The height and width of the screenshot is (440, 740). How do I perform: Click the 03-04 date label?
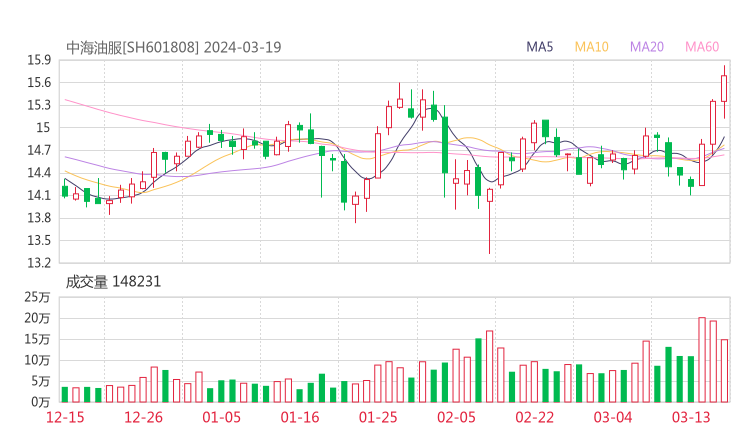coord(613,417)
